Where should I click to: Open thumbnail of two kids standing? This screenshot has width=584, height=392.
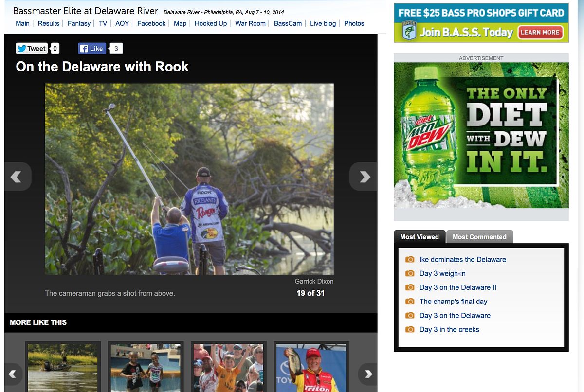point(146,368)
